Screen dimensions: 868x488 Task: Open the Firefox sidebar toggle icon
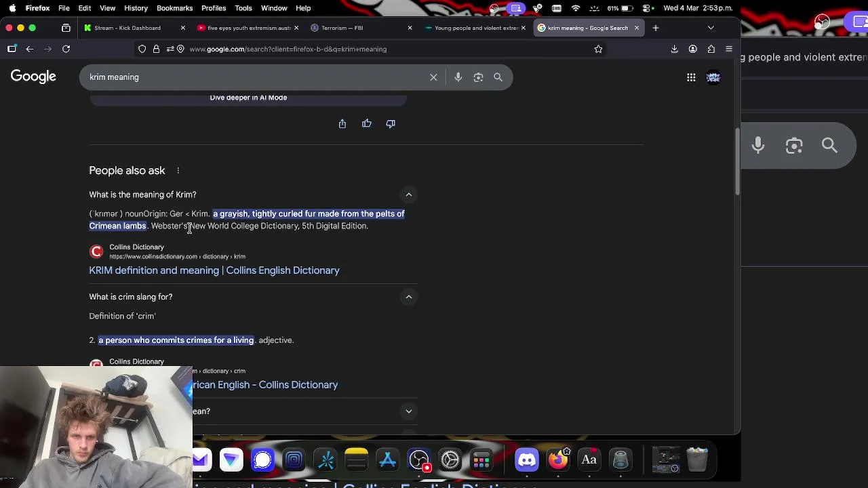(12, 49)
